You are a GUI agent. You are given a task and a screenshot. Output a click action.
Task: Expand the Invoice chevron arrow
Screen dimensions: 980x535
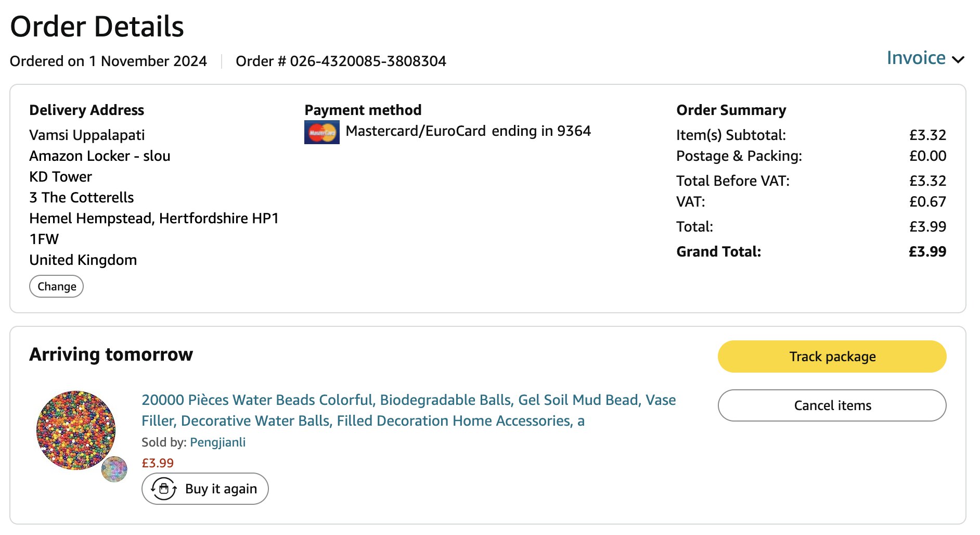(x=958, y=59)
